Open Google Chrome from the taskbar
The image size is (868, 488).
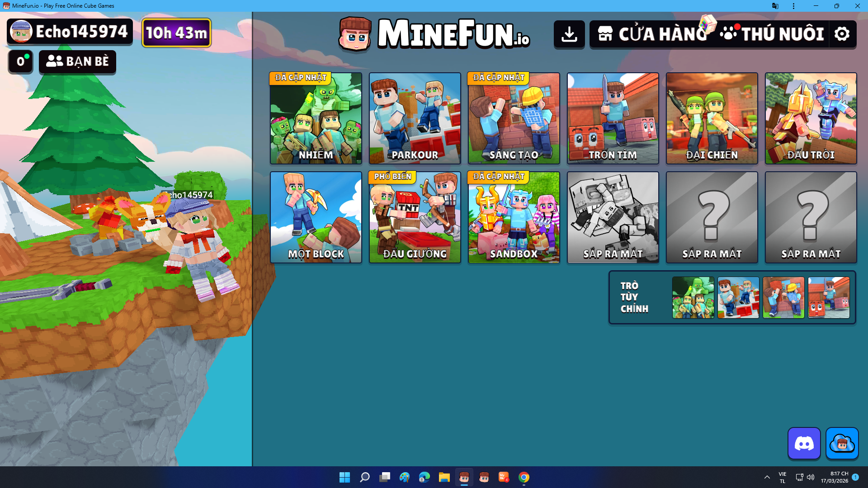(524, 477)
